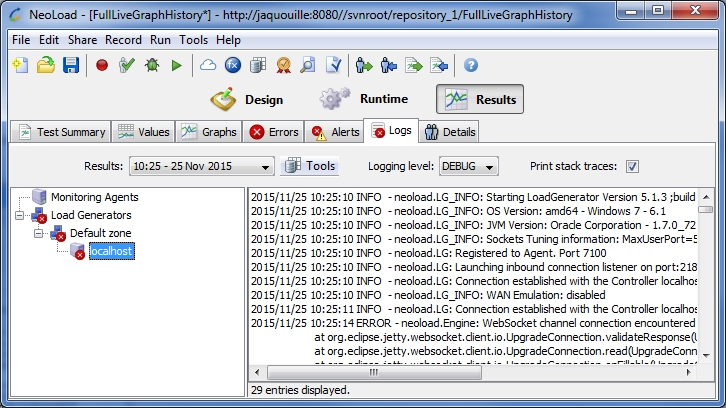
Task: Switch to the Runtime section
Action: 364,99
